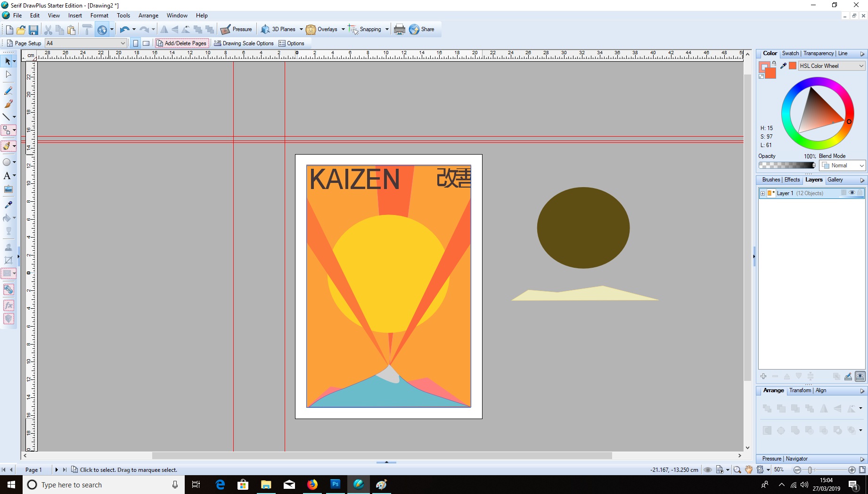Screen dimensions: 868x494
Task: Pick the Node tool in the toolbox
Action: pos(8,74)
